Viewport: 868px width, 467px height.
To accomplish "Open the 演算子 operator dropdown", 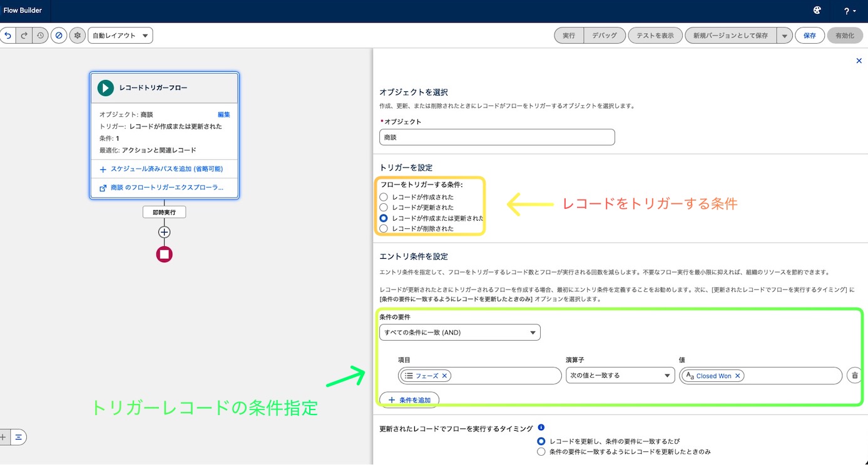I will [620, 376].
